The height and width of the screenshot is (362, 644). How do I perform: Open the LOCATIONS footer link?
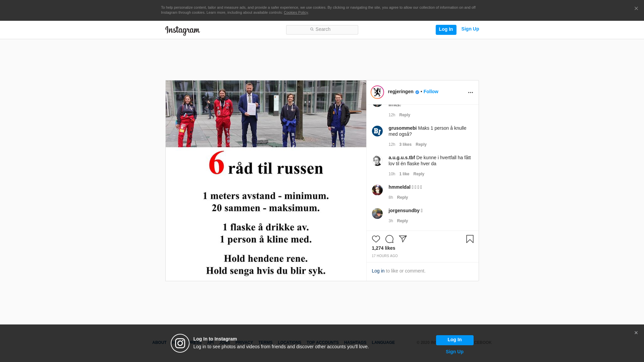[x=289, y=343]
